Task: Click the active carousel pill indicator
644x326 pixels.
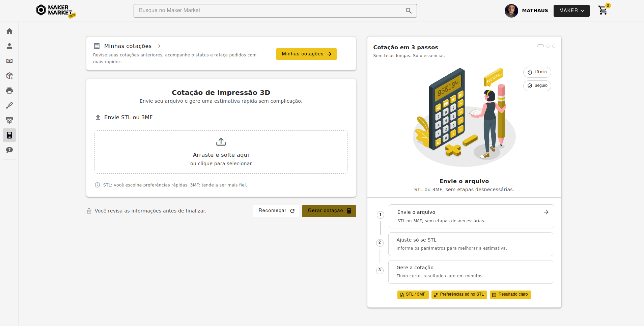Action: tap(541, 46)
